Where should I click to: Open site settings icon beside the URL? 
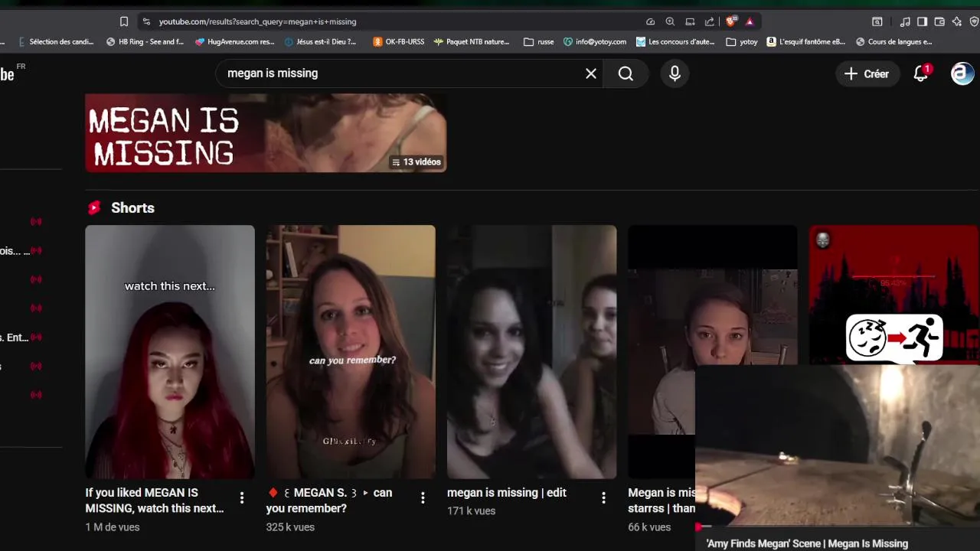click(145, 21)
